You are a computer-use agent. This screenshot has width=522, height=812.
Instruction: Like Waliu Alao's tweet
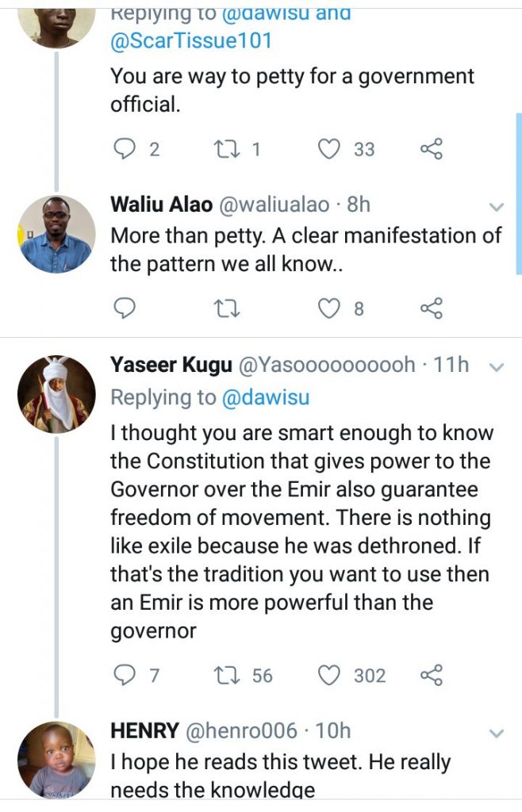coord(329,308)
